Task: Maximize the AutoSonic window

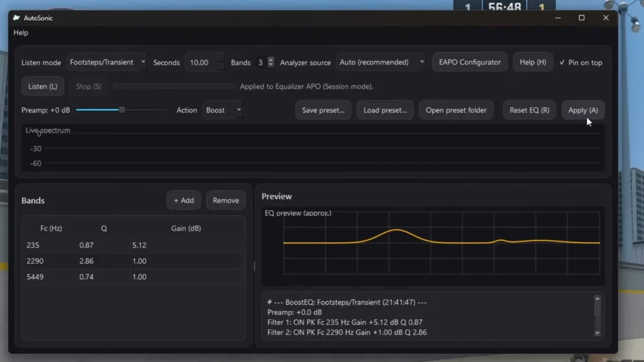Action: [582, 18]
